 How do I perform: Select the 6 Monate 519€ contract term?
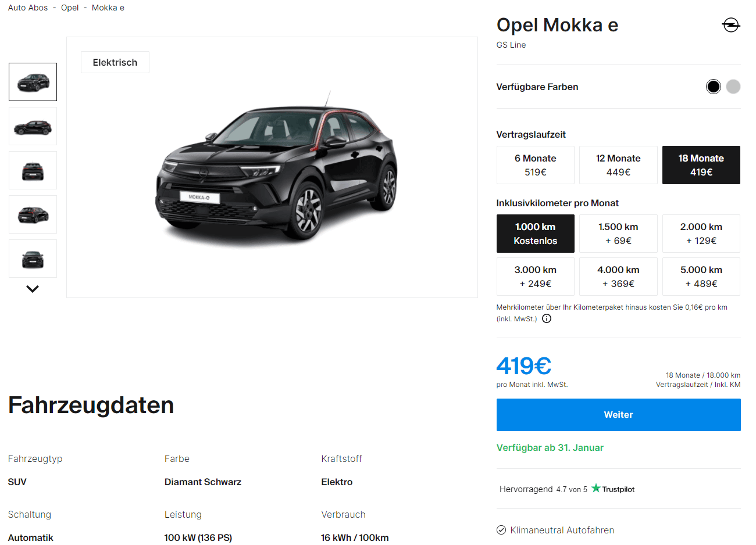click(x=535, y=165)
